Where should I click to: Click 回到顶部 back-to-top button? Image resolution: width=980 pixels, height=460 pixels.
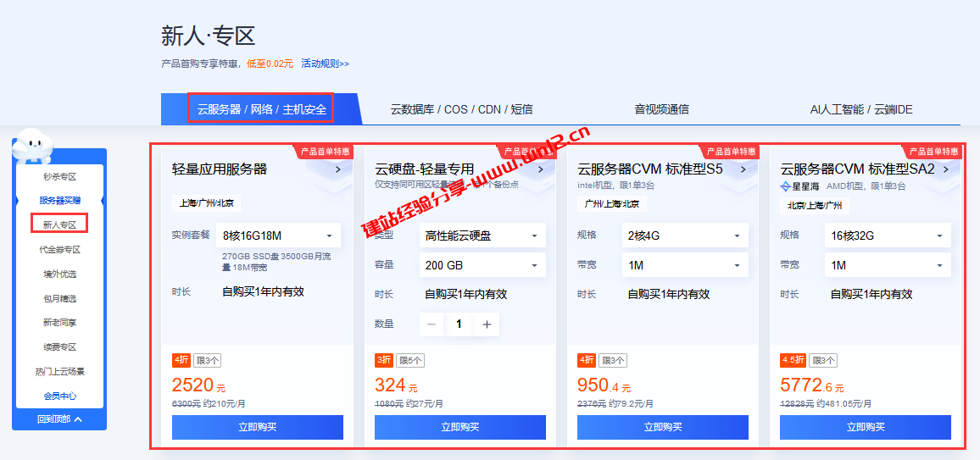(x=59, y=418)
